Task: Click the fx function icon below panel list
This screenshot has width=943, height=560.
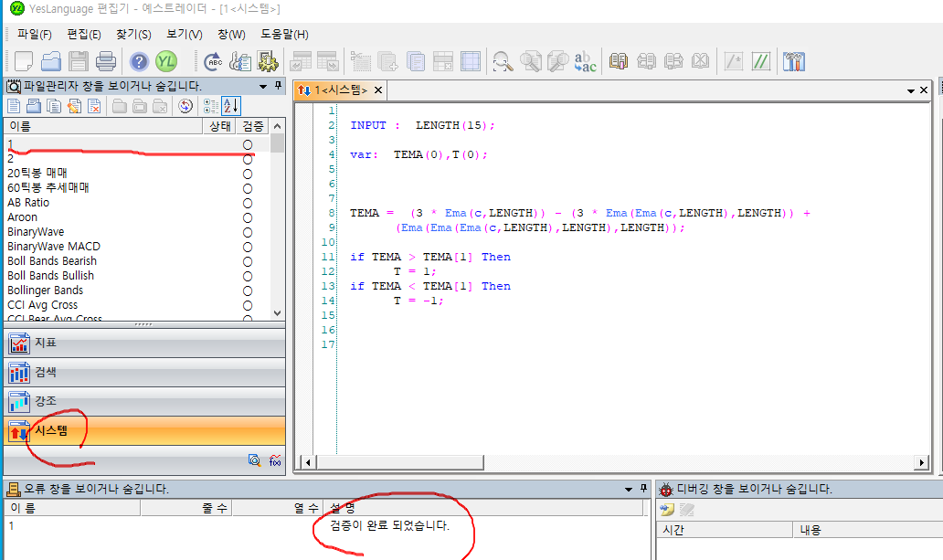Action: [x=274, y=460]
